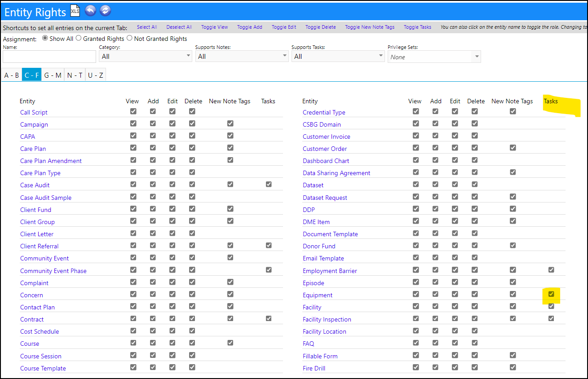The width and height of the screenshot is (588, 379).
Task: Toggle Tasks checkbox for Facility
Action: pyautogui.click(x=551, y=306)
